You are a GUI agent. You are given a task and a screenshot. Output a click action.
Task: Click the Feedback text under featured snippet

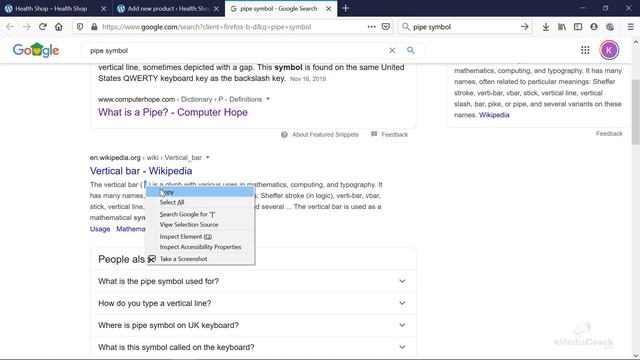395,135
